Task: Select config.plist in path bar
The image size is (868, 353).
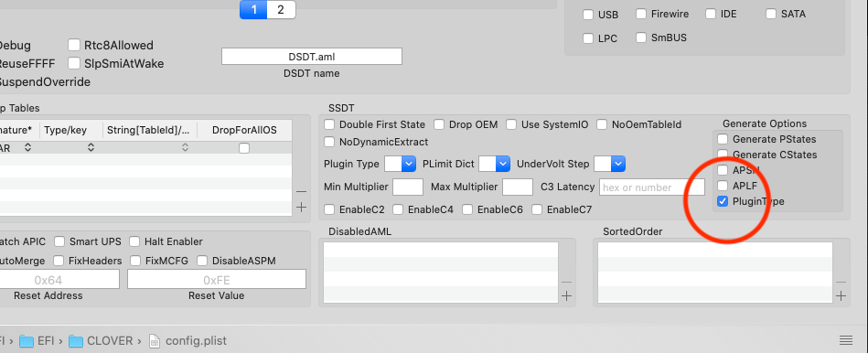Action: [188, 341]
